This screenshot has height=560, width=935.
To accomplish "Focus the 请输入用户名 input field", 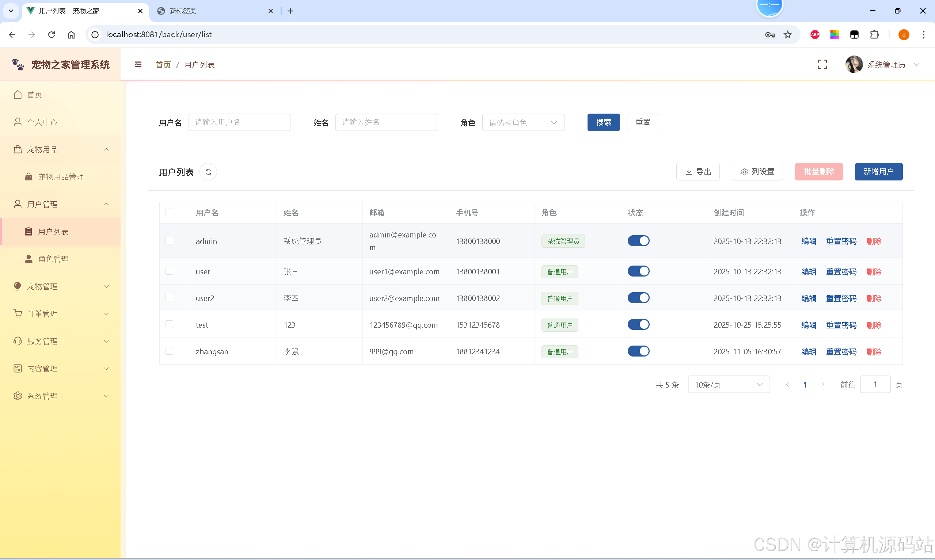I will click(239, 122).
